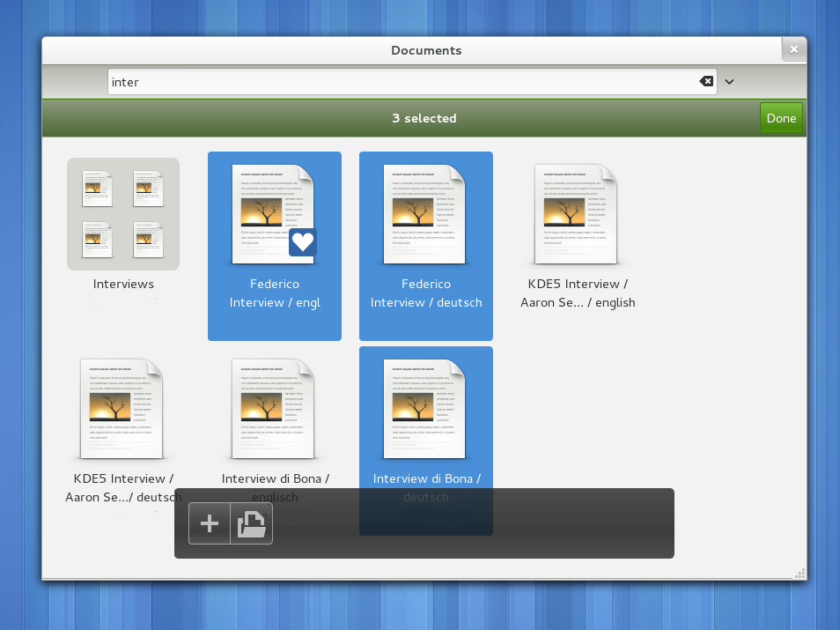
Task: Expand the search filter dropdown arrow
Action: point(729,82)
